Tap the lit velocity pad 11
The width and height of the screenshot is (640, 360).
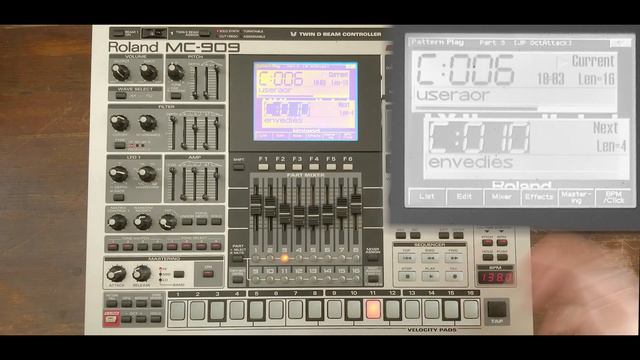click(373, 310)
